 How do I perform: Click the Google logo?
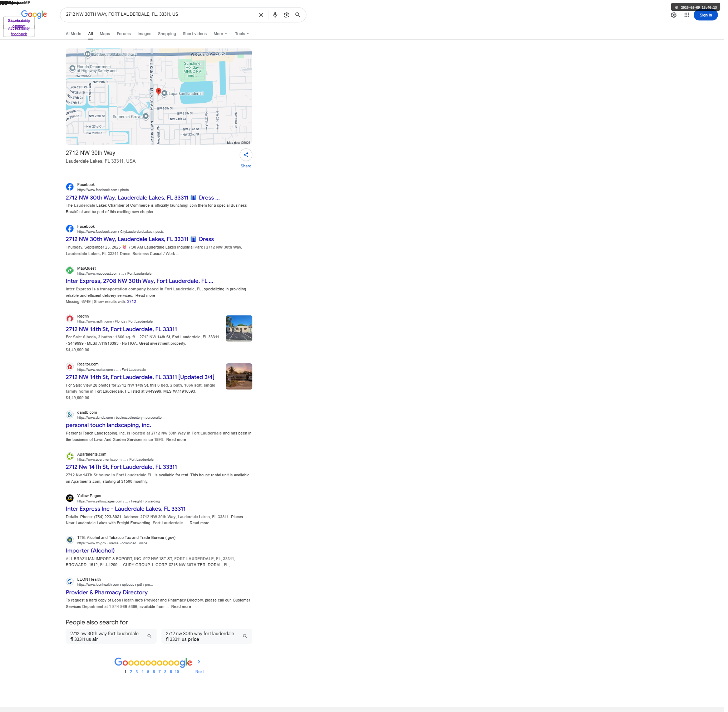point(34,14)
